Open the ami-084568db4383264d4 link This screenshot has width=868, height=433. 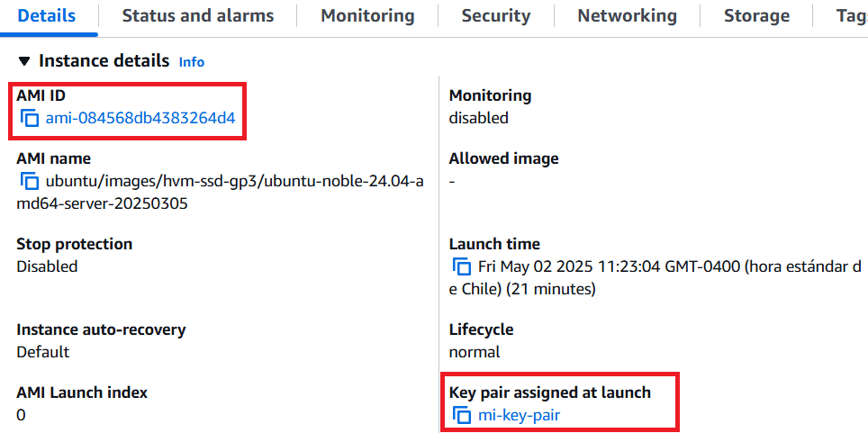click(x=140, y=118)
